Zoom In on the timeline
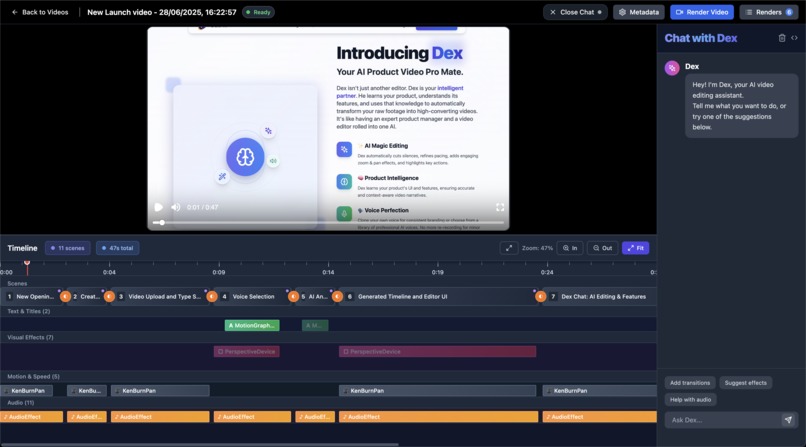Screen dimensions: 806x447 coord(570,248)
